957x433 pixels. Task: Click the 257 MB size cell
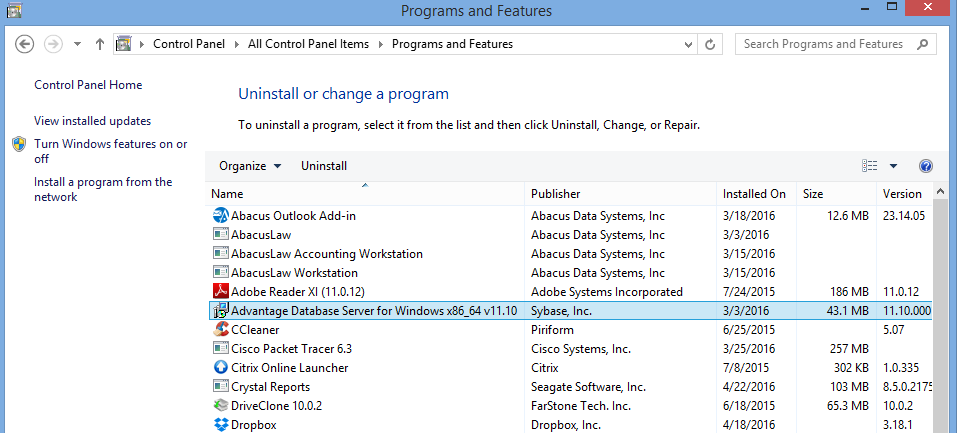point(847,349)
